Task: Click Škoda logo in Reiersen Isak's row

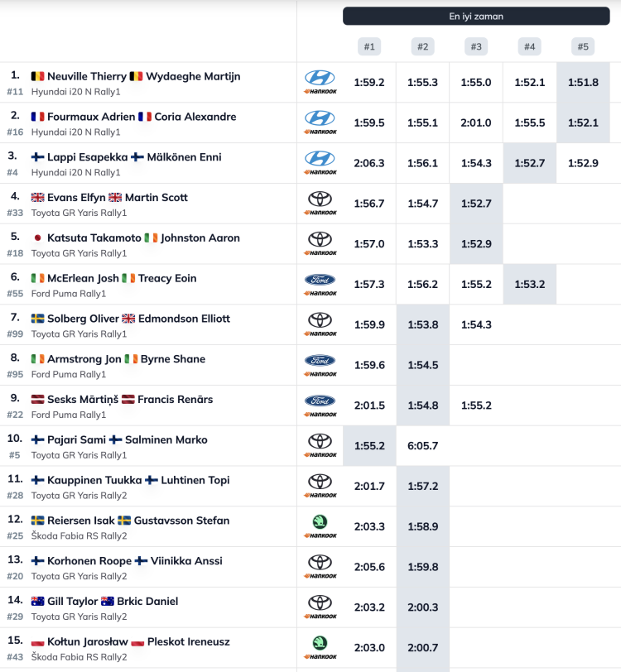Action: (x=320, y=521)
